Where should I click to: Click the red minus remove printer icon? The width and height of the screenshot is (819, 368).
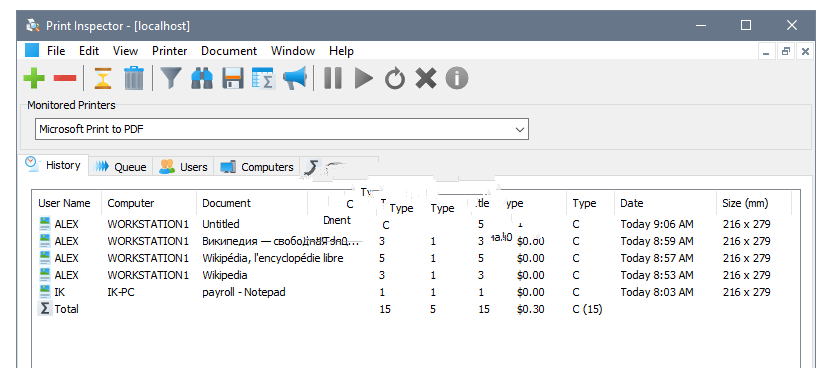coord(65,79)
